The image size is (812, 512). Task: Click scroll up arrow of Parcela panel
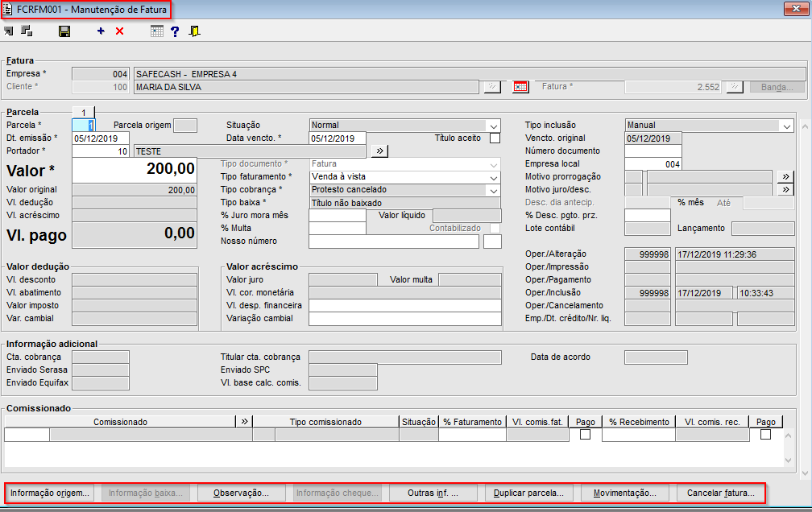click(804, 126)
